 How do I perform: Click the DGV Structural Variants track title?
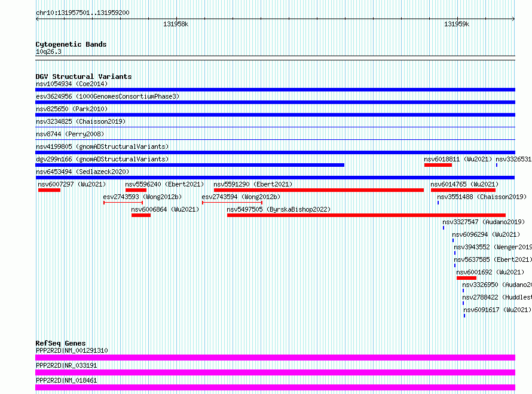(84, 77)
